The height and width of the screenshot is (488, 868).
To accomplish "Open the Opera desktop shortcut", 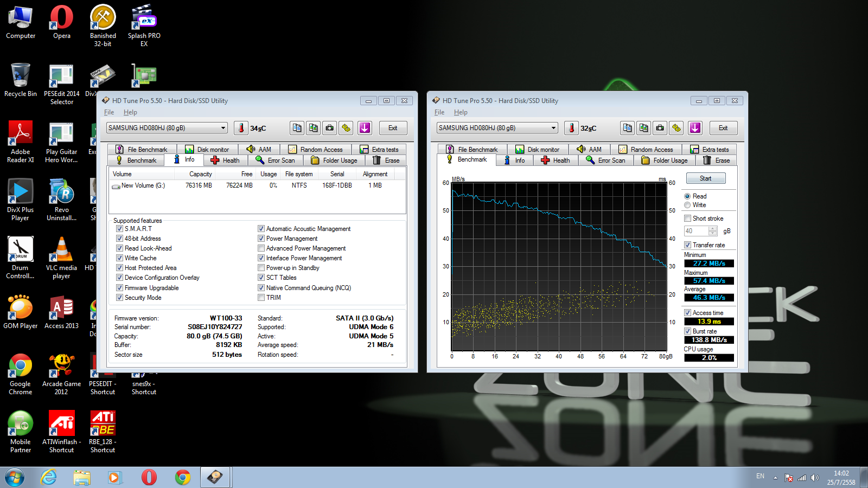I will (x=62, y=22).
